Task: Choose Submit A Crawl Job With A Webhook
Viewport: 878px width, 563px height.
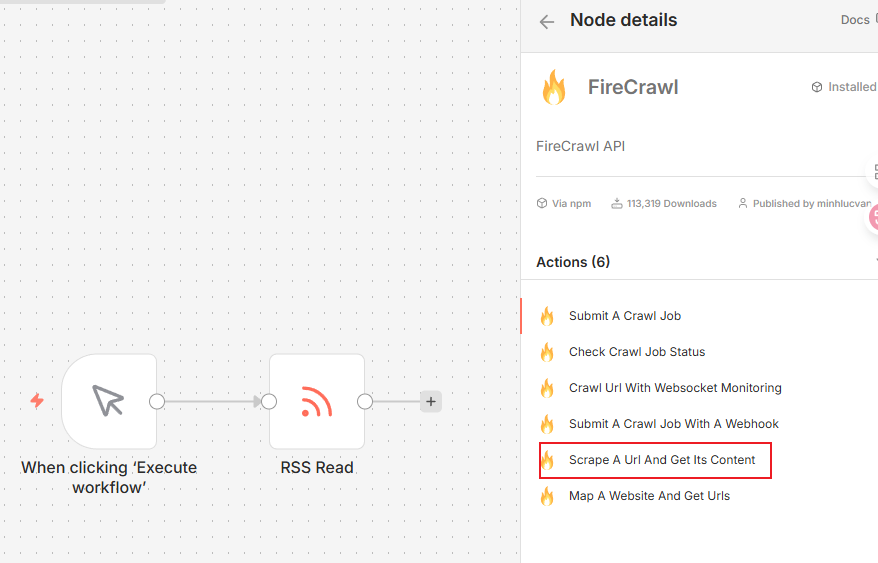Action: 673,424
